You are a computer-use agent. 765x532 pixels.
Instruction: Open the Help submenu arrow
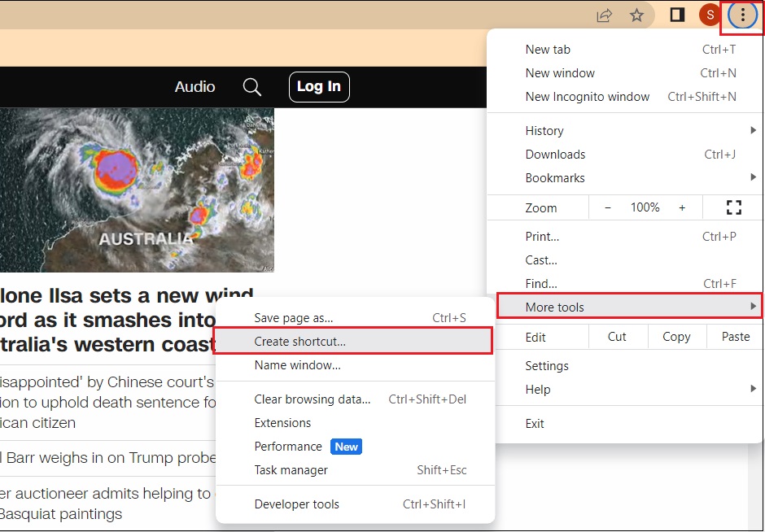point(752,389)
